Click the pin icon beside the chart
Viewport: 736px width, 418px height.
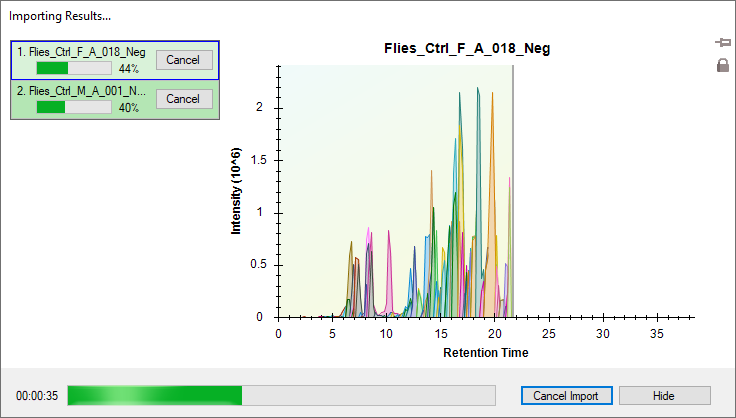(722, 43)
